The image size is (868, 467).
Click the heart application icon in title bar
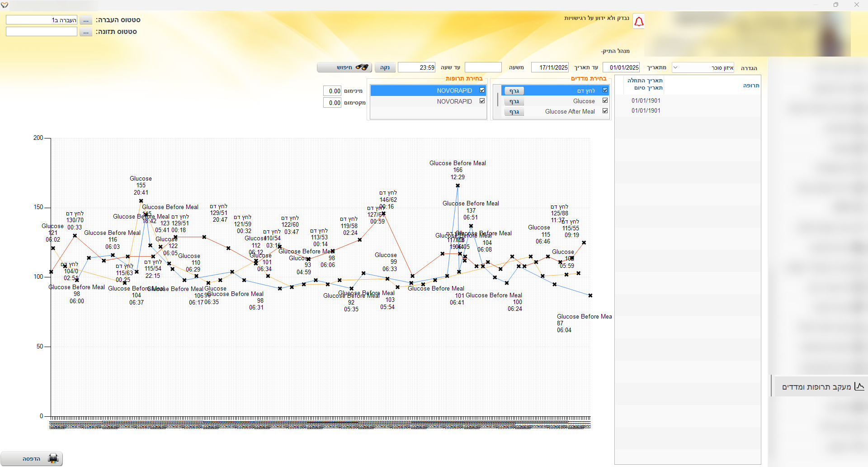(5, 5)
